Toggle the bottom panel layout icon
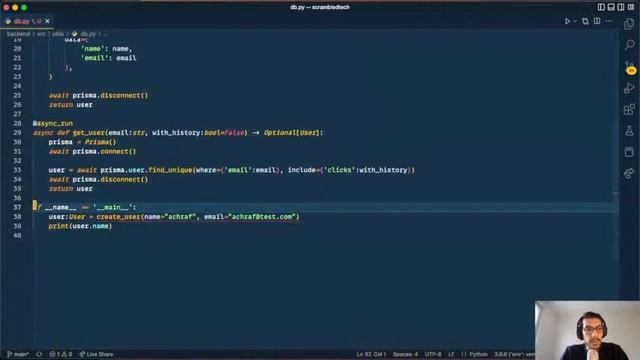The image size is (640, 360). pos(611,7)
